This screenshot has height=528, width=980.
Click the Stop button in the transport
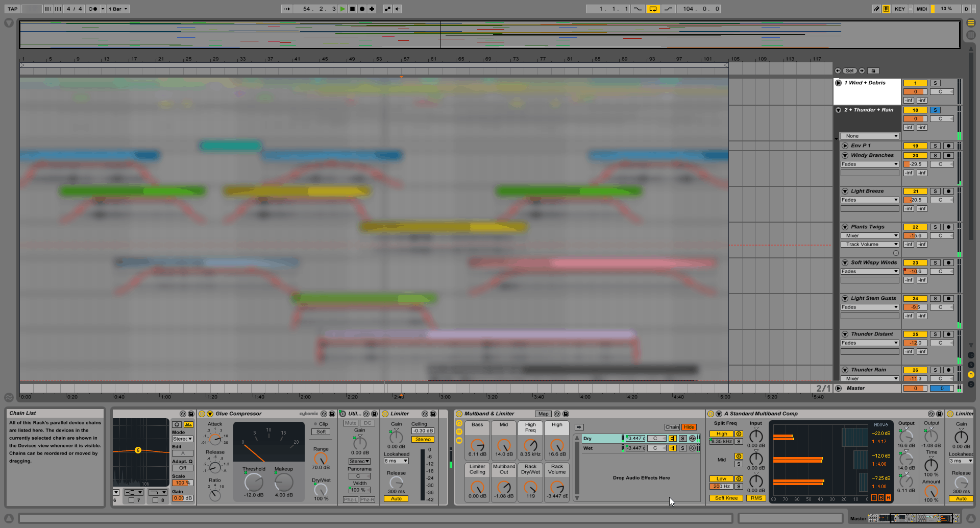coord(352,9)
